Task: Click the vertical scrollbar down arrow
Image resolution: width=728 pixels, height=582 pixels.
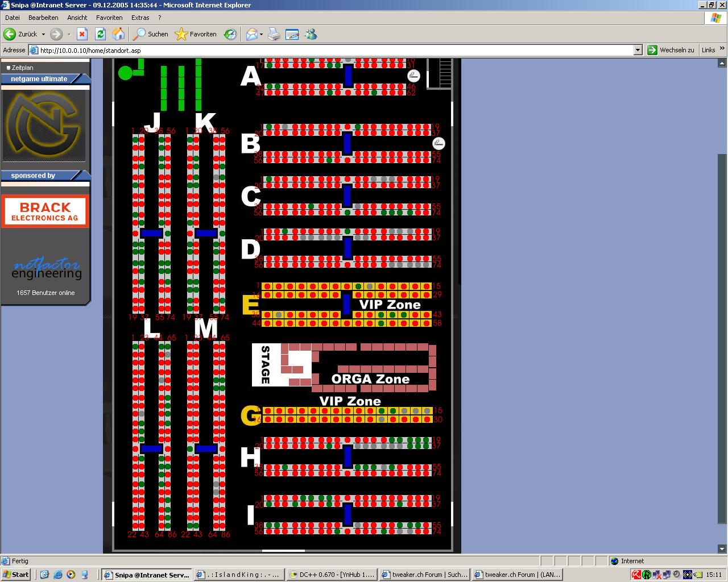Action: (723, 549)
